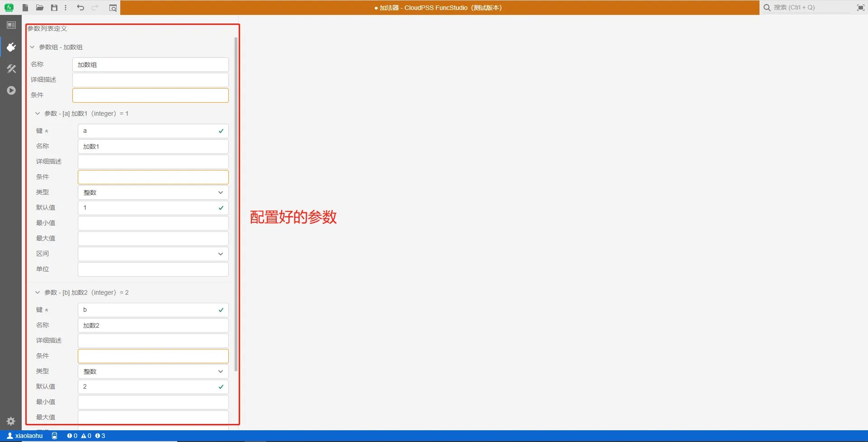Image resolution: width=868 pixels, height=442 pixels.
Task: Save the project with the floppy disk icon
Action: (54, 8)
